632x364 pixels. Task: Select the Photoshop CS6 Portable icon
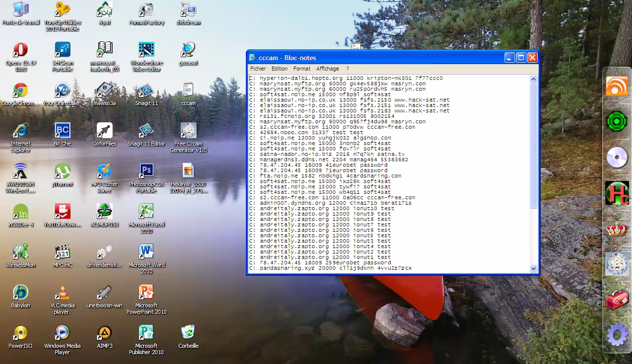tap(146, 171)
